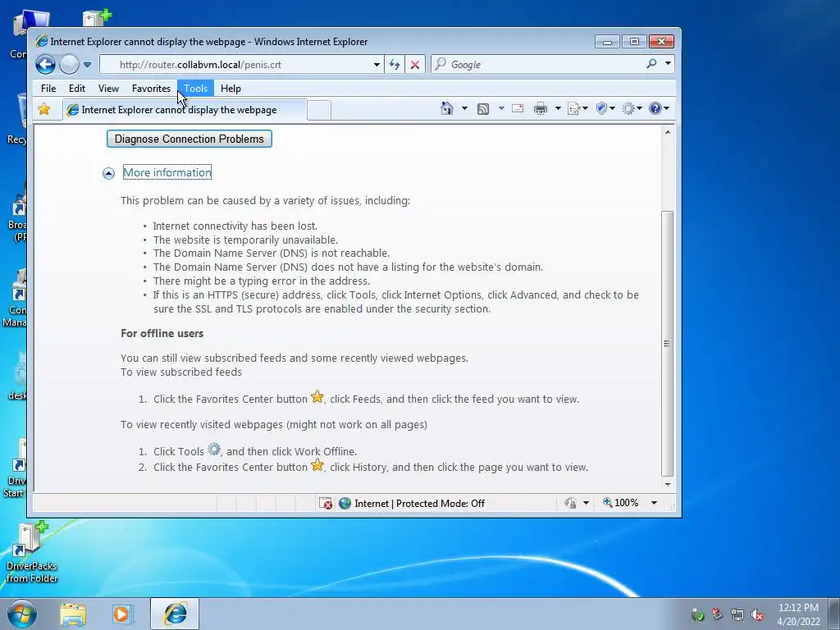Click the scrollbar down arrow
Screen dimensions: 840x630
click(x=667, y=484)
